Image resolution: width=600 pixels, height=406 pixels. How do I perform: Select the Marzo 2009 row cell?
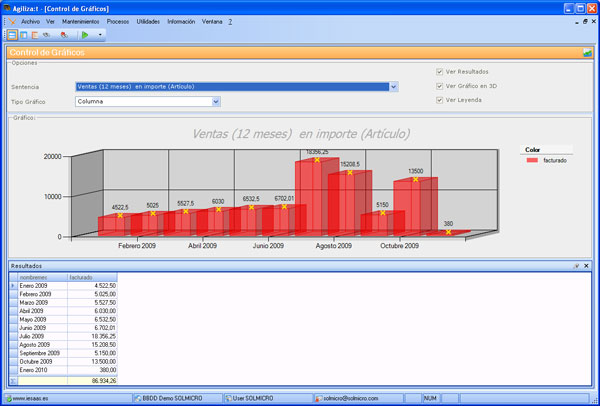(43, 303)
